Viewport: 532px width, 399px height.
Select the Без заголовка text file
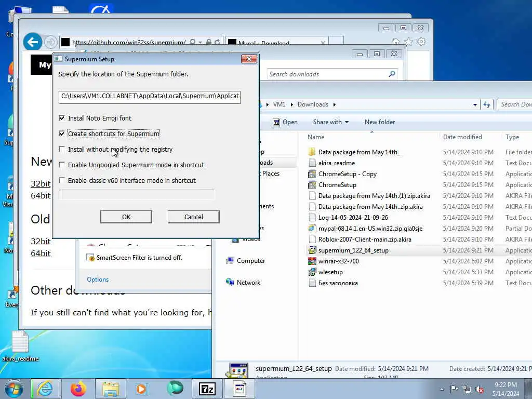tap(338, 283)
